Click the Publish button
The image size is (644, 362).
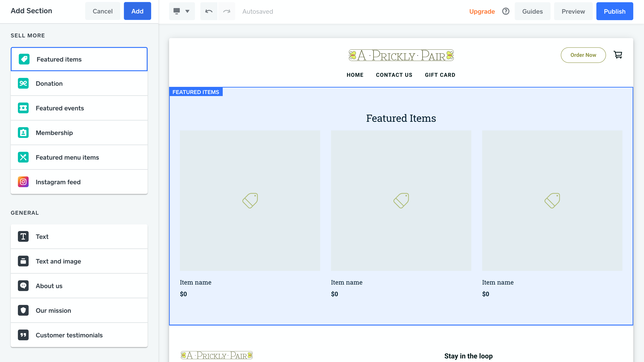coord(614,11)
